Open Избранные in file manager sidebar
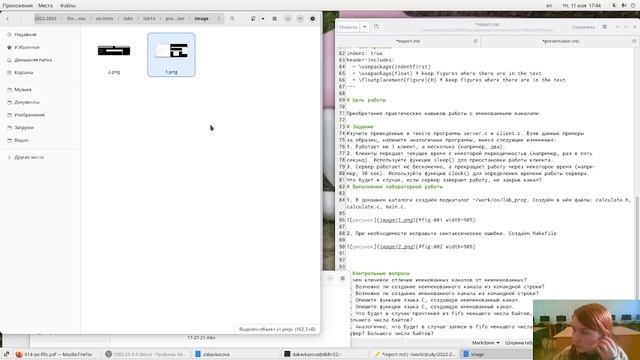Viewport: 640px width, 360px height. [x=27, y=47]
